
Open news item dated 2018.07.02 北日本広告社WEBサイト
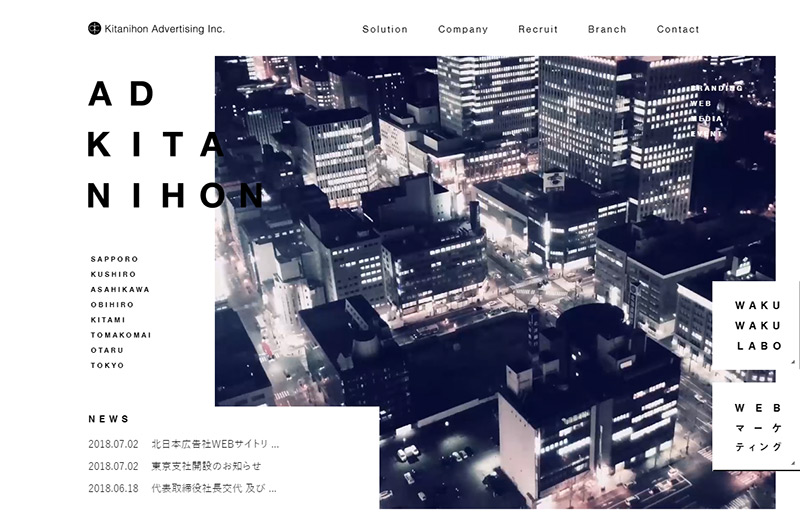click(184, 444)
